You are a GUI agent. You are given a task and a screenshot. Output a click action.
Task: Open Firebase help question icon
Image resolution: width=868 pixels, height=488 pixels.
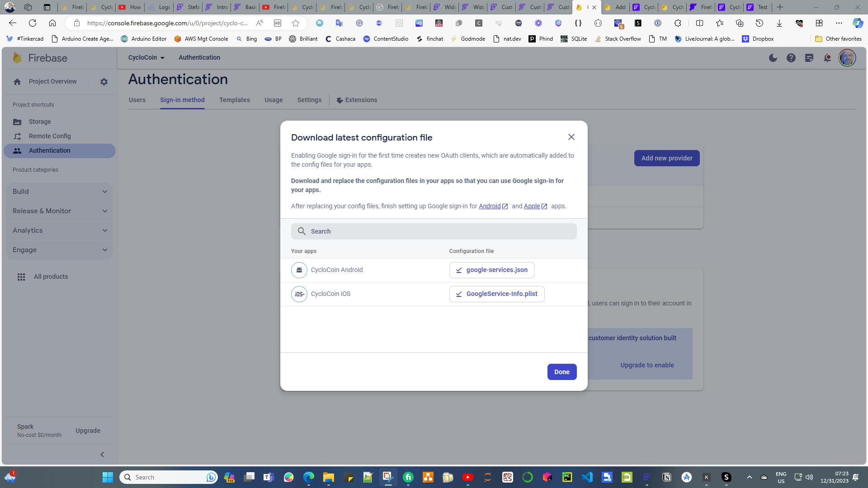point(791,58)
